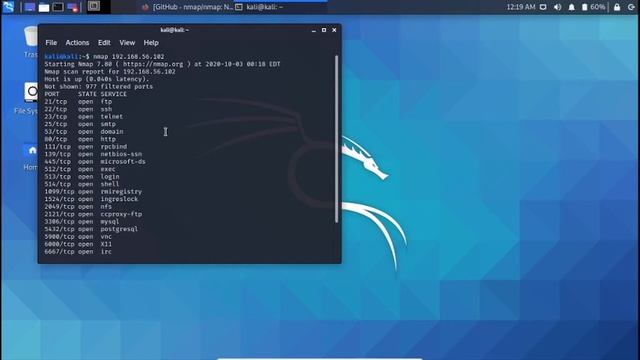Click the '512/tcp open exec' row
640x360 pixels.
pyautogui.click(x=80, y=169)
